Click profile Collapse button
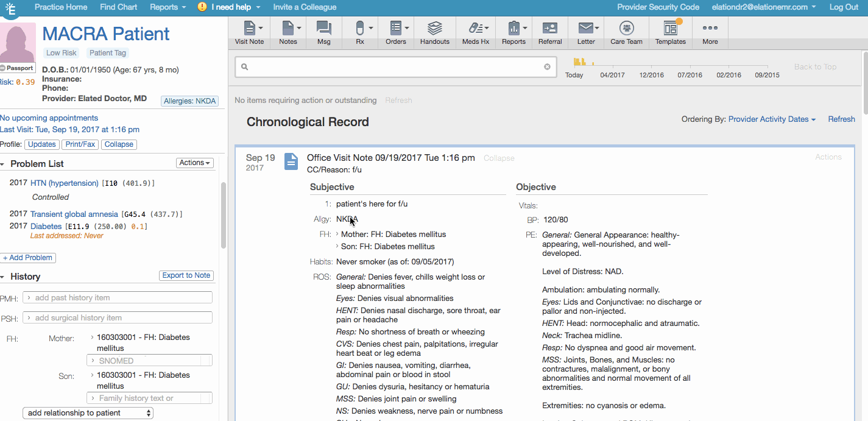The width and height of the screenshot is (868, 421). coord(119,144)
